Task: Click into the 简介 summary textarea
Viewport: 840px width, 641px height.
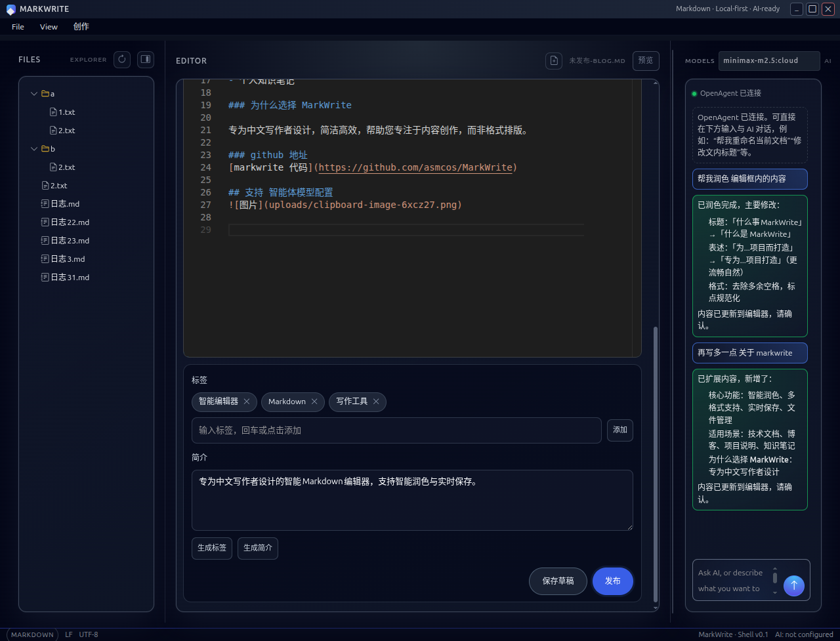Action: [412, 500]
